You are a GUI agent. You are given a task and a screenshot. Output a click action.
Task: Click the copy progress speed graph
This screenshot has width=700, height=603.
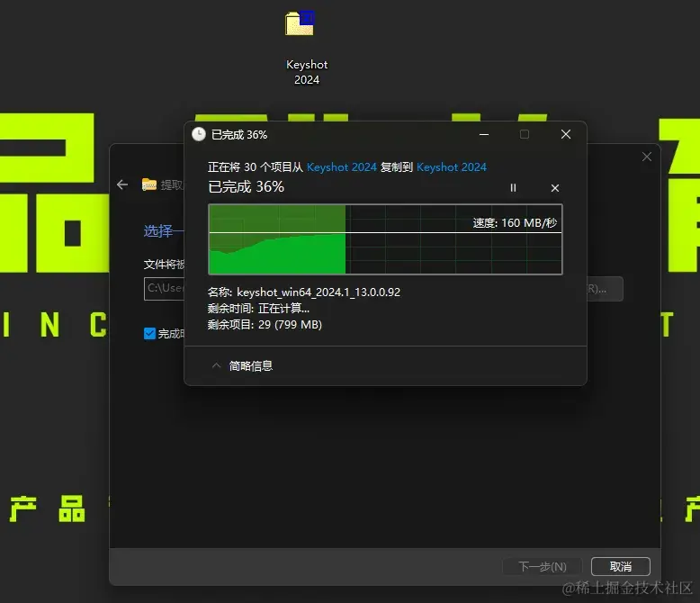tap(385, 239)
